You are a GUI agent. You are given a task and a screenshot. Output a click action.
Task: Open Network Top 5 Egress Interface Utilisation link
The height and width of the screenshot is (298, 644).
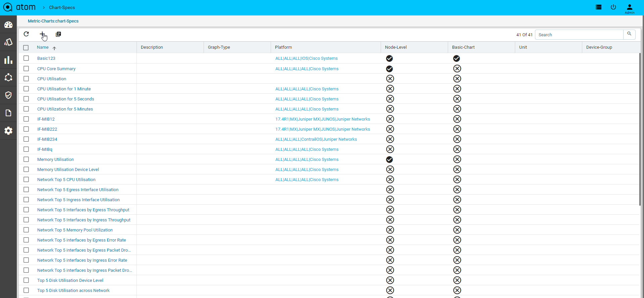[78, 189]
